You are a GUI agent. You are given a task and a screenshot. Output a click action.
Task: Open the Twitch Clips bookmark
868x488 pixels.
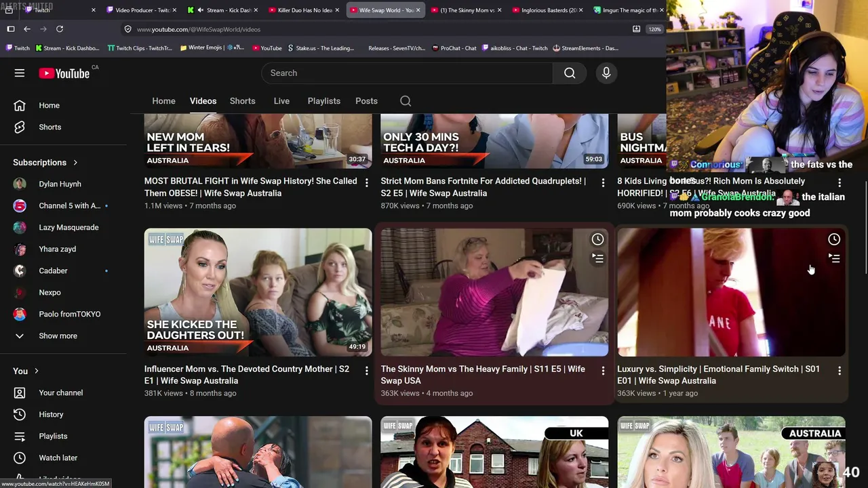pos(141,48)
